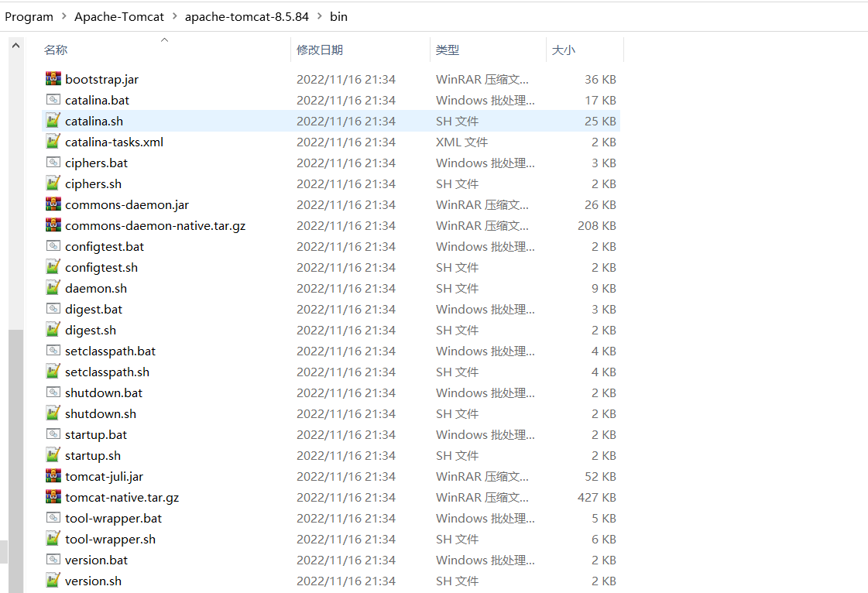Click the setclasspath.bat file icon
The height and width of the screenshot is (593, 868).
53,351
